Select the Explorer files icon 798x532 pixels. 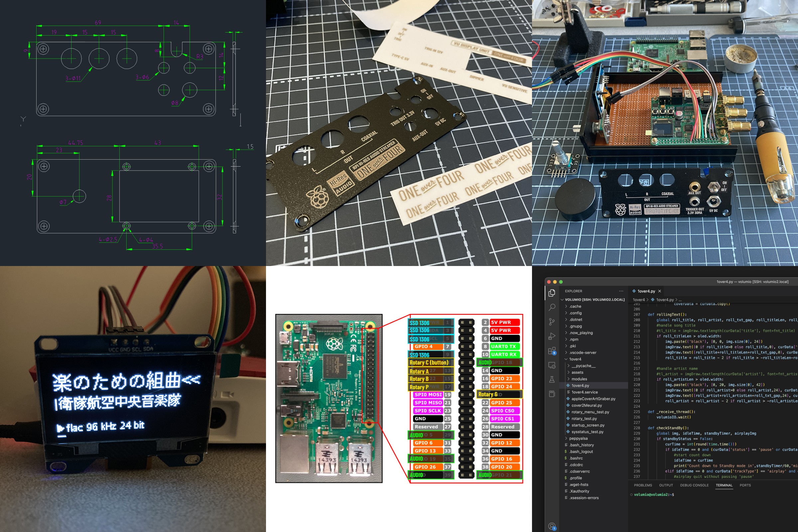pyautogui.click(x=552, y=293)
